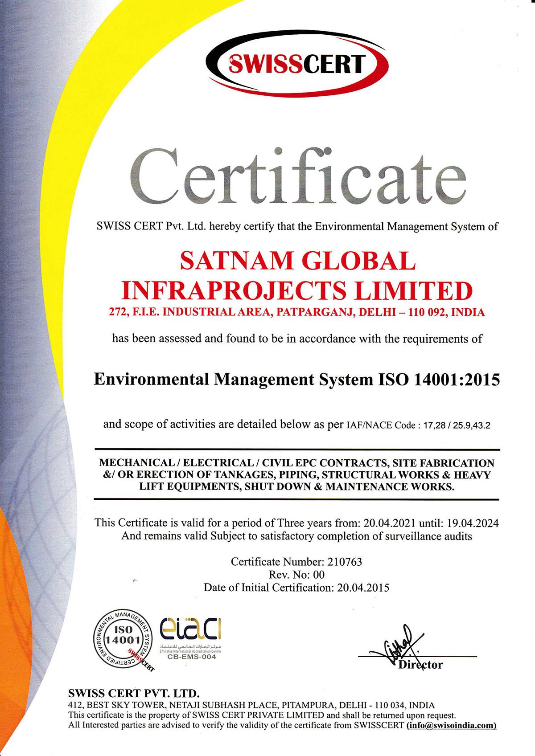Click the SHUT DOWN & MAINTENANCE WORKS line
535x756 pixels.
pyautogui.click(x=297, y=487)
